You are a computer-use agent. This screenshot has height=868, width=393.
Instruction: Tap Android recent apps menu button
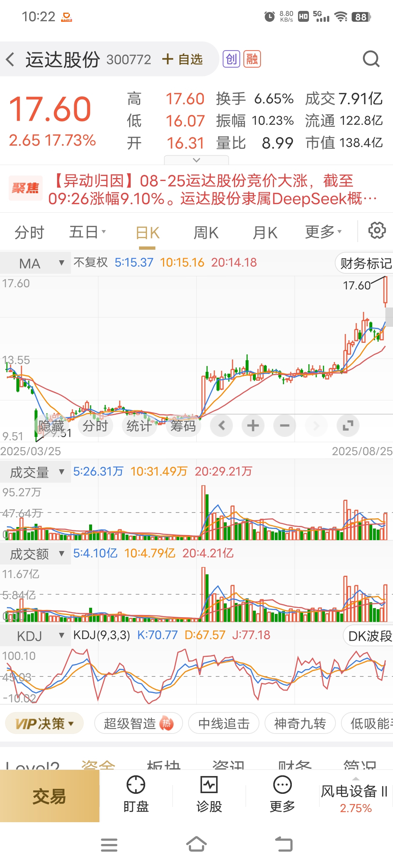109,845
